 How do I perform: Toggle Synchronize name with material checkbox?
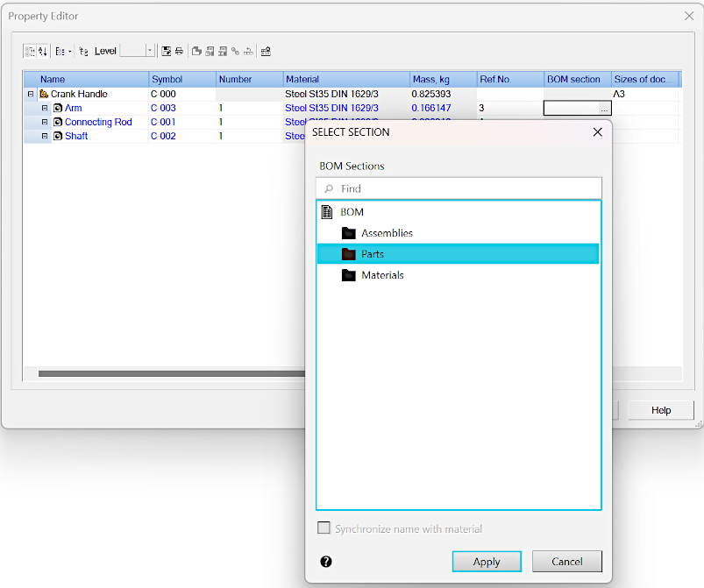(324, 528)
